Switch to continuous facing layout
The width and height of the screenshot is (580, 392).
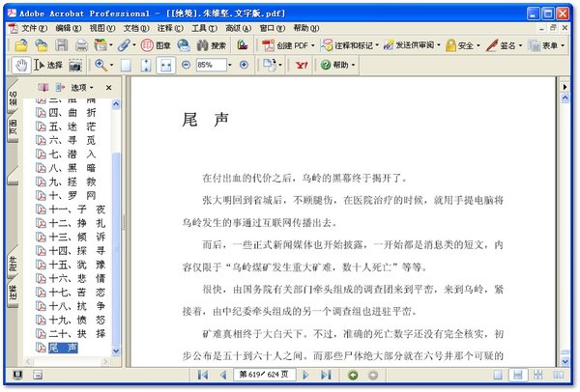click(x=537, y=376)
